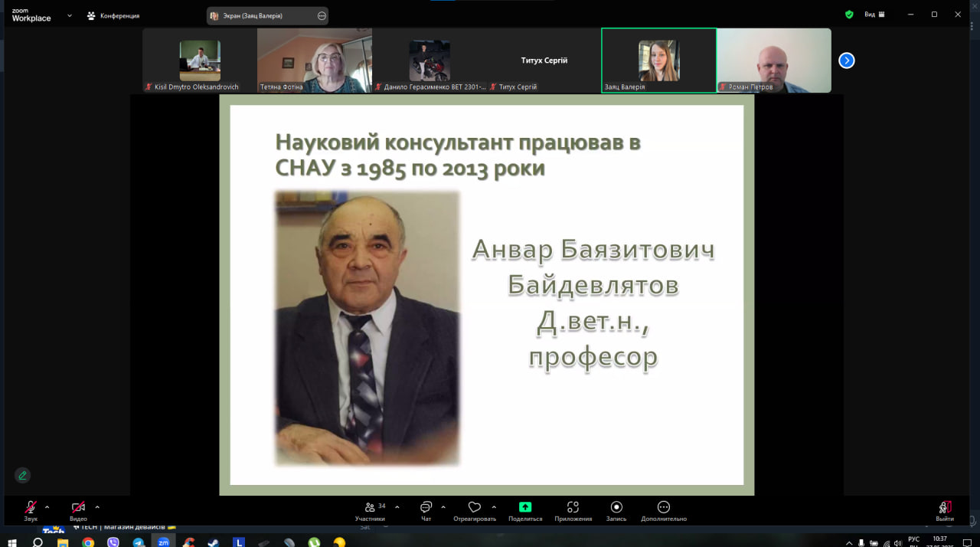Viewport: 980px width, 547px height.
Task: Click the green encryption shield icon
Action: click(x=849, y=14)
